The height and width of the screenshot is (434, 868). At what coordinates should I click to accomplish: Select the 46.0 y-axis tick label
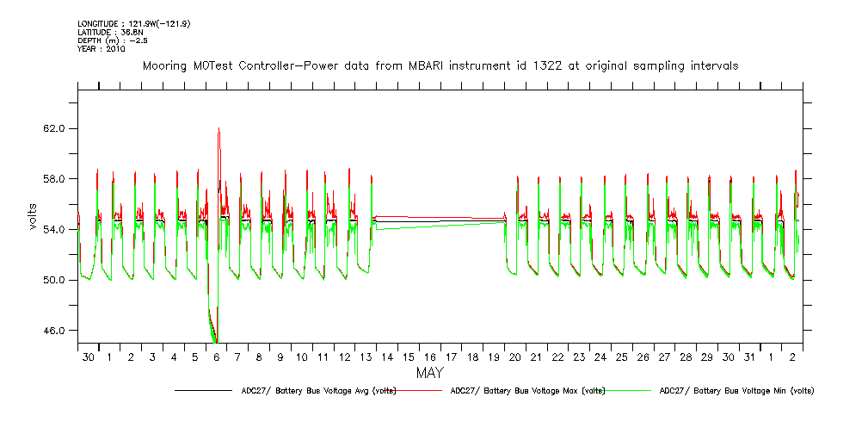(x=55, y=331)
